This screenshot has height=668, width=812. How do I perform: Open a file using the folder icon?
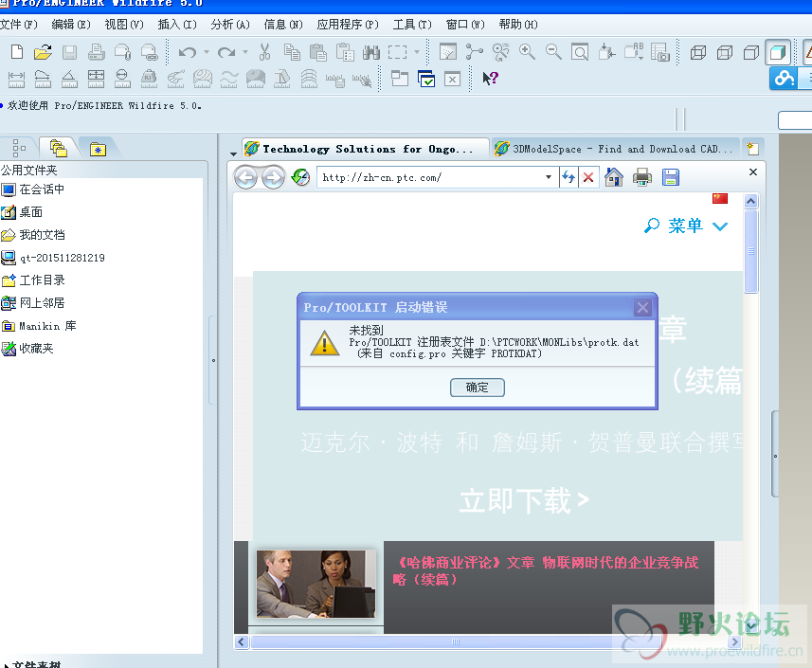click(43, 52)
